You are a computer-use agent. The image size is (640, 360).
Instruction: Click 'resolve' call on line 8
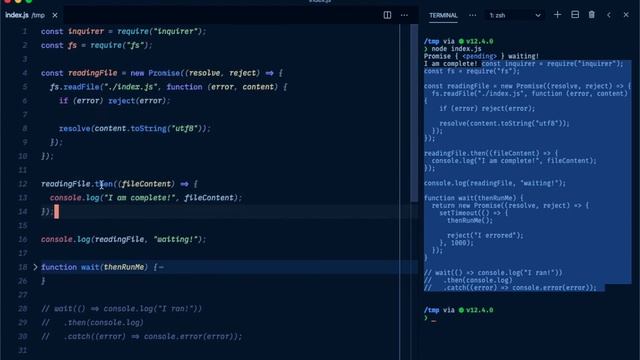pyautogui.click(x=75, y=129)
